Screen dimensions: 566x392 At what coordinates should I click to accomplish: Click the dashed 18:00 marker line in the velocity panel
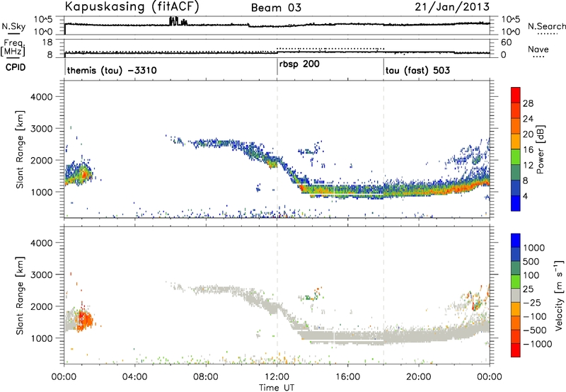coord(383,295)
